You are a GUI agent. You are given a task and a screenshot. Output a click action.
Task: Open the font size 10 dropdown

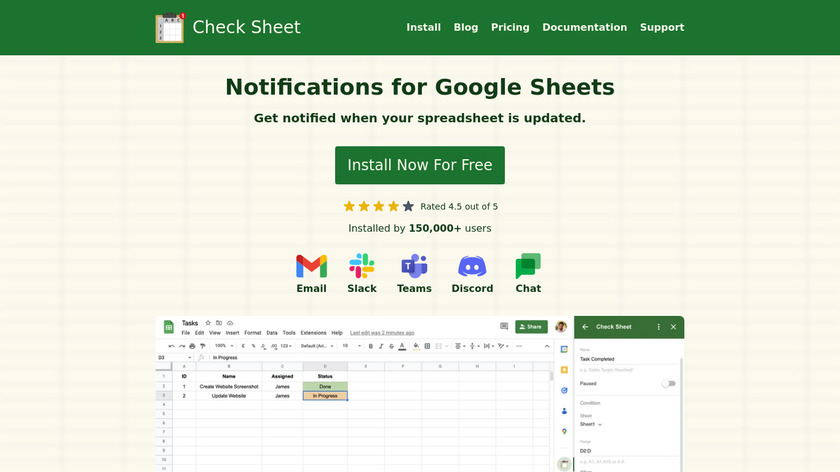352,346
